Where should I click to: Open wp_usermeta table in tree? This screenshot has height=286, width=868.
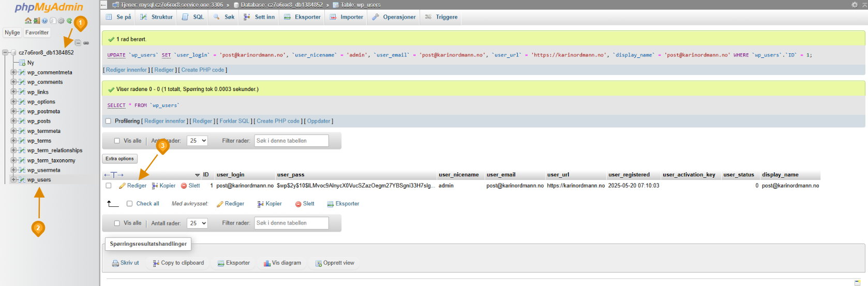(x=43, y=170)
